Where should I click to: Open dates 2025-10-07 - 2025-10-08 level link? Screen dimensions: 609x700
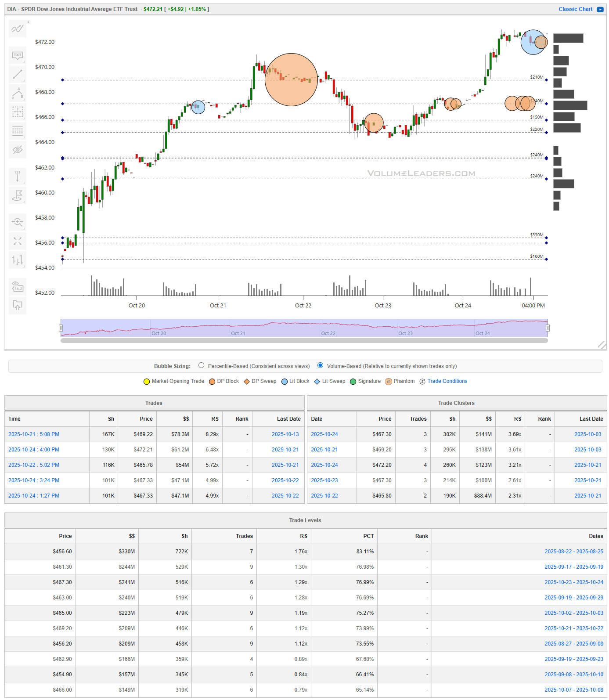coord(574,690)
